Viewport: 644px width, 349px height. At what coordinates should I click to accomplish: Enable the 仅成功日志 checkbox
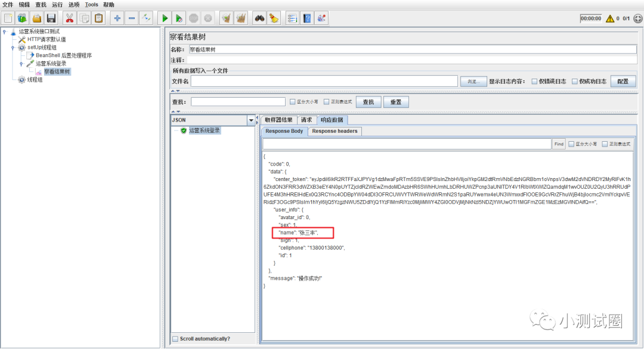(x=575, y=81)
